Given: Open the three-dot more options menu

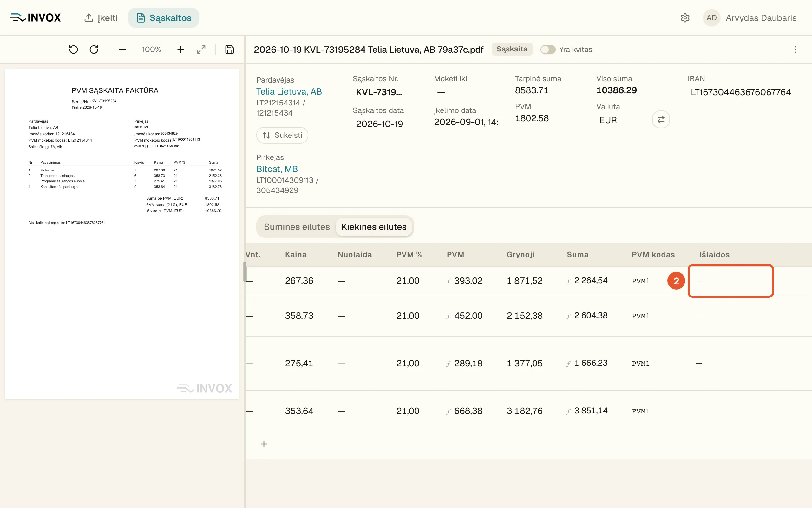Looking at the screenshot, I should [x=795, y=50].
